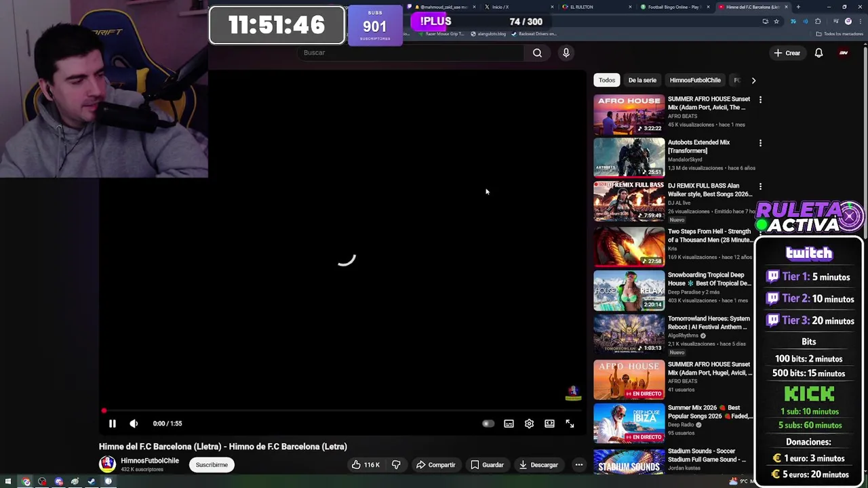Open the Todos los marcadores folder
Screen dimensions: 868x488
(840, 34)
